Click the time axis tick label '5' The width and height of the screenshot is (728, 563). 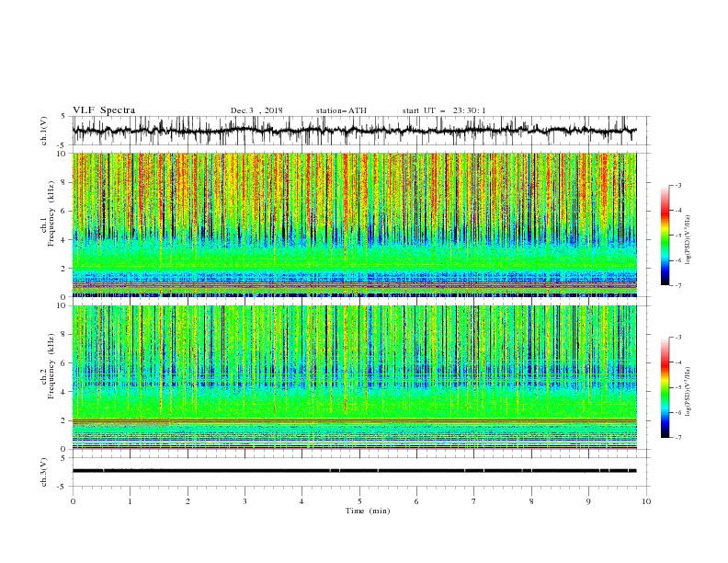[359, 501]
